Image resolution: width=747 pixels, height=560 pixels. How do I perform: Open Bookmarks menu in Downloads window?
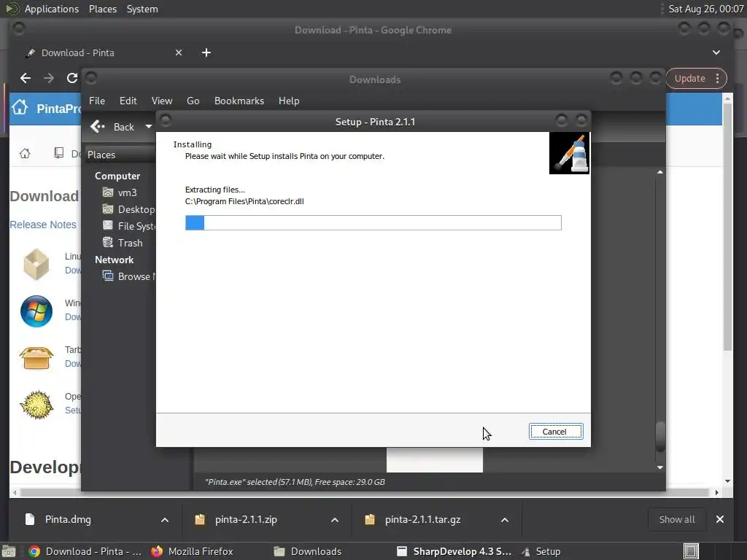click(239, 101)
